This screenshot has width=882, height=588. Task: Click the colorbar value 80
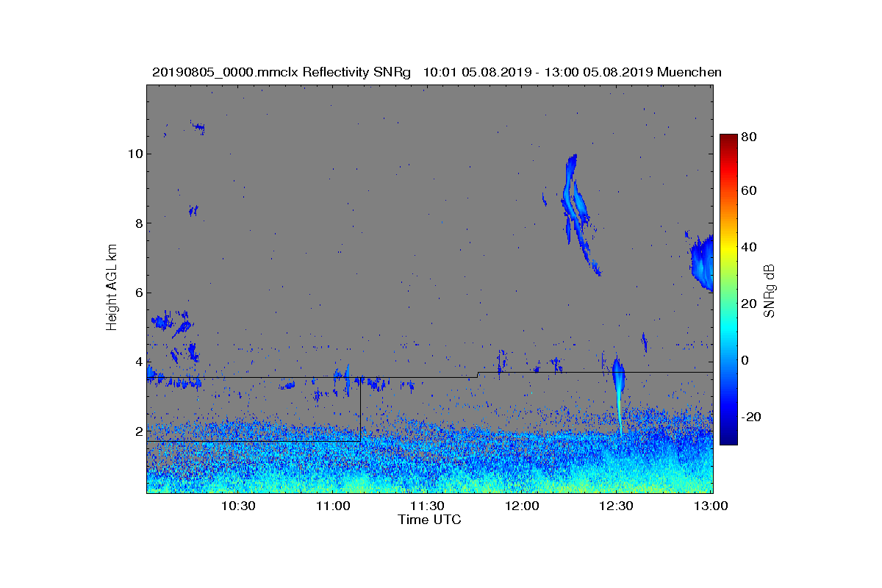750,137
